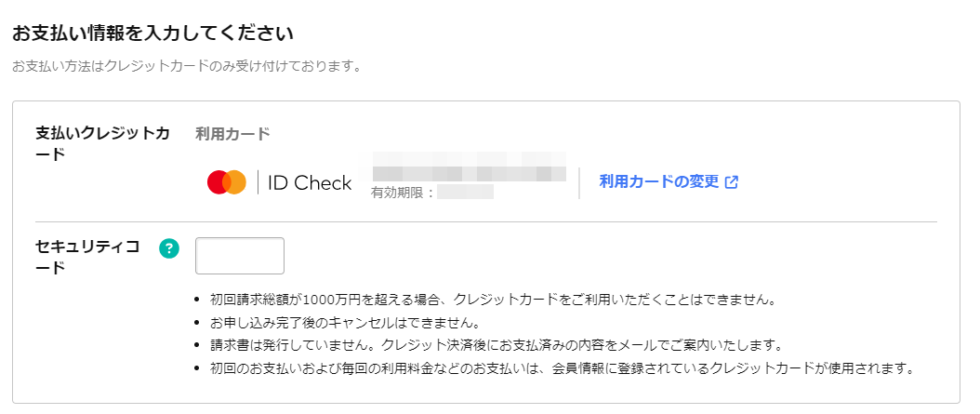The width and height of the screenshot is (980, 414).
Task: Click the vertical divider before 利用カードの変更
Action: tap(579, 183)
